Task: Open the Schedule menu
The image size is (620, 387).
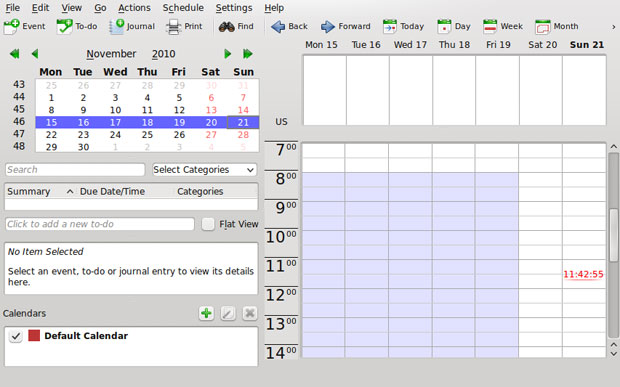Action: 183,8
